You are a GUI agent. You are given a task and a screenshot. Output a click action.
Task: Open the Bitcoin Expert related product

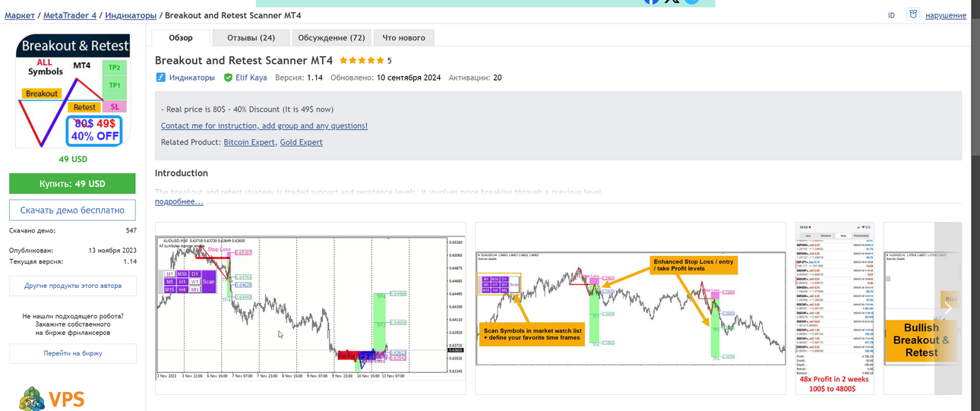click(249, 142)
